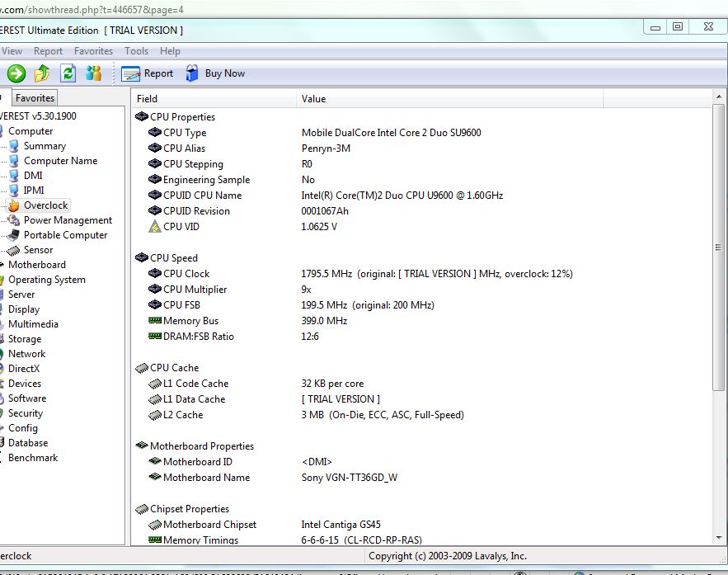Select the Config tree node
The image size is (728, 575).
23,428
